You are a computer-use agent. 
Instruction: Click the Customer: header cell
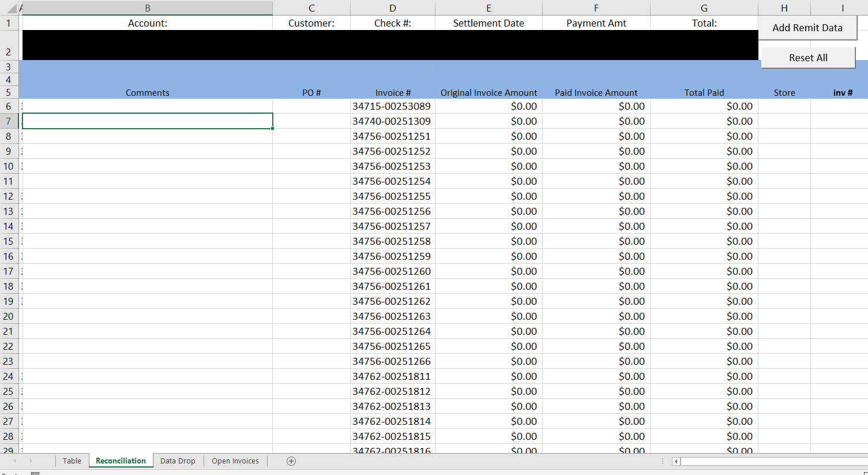[311, 23]
